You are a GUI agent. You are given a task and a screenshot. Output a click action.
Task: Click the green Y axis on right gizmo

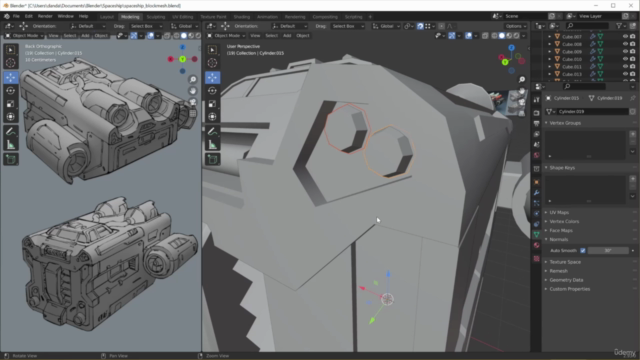pos(505,62)
